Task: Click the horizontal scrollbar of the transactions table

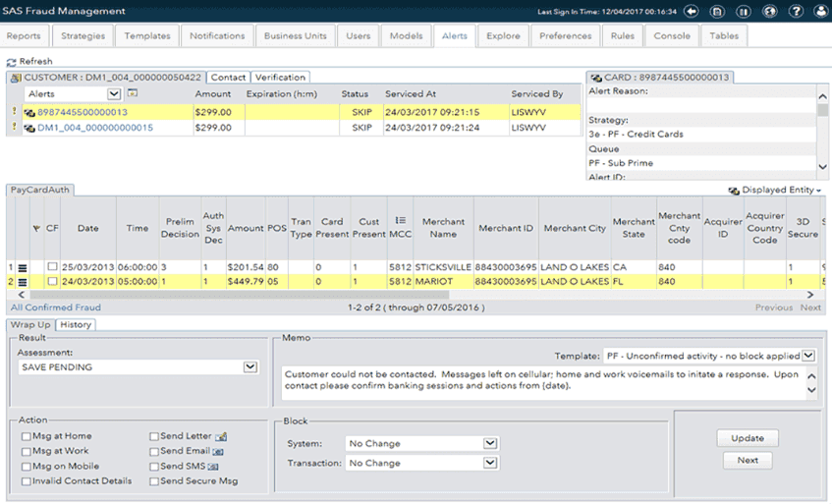Action: [x=240, y=295]
